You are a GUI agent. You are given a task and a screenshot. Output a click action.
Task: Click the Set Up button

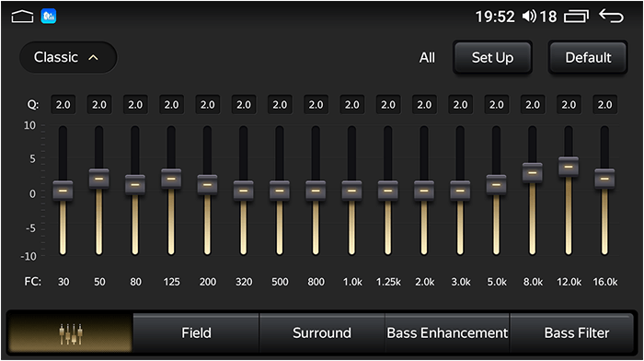(x=492, y=58)
